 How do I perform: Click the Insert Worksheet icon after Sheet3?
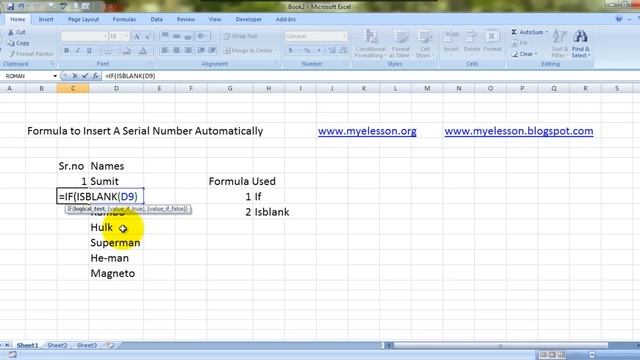tap(110, 345)
